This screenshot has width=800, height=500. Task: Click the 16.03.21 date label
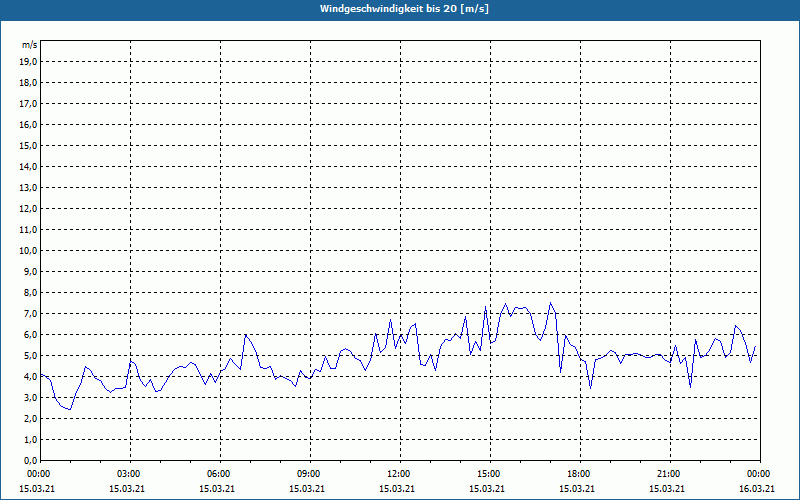tap(757, 489)
